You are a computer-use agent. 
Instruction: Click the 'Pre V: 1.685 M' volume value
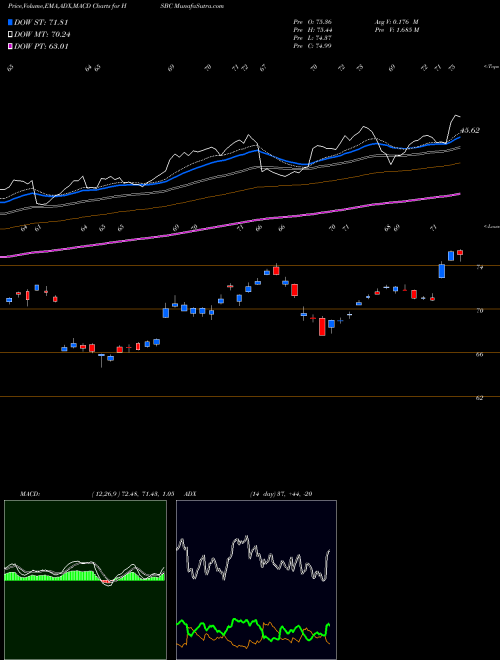pyautogui.click(x=396, y=30)
